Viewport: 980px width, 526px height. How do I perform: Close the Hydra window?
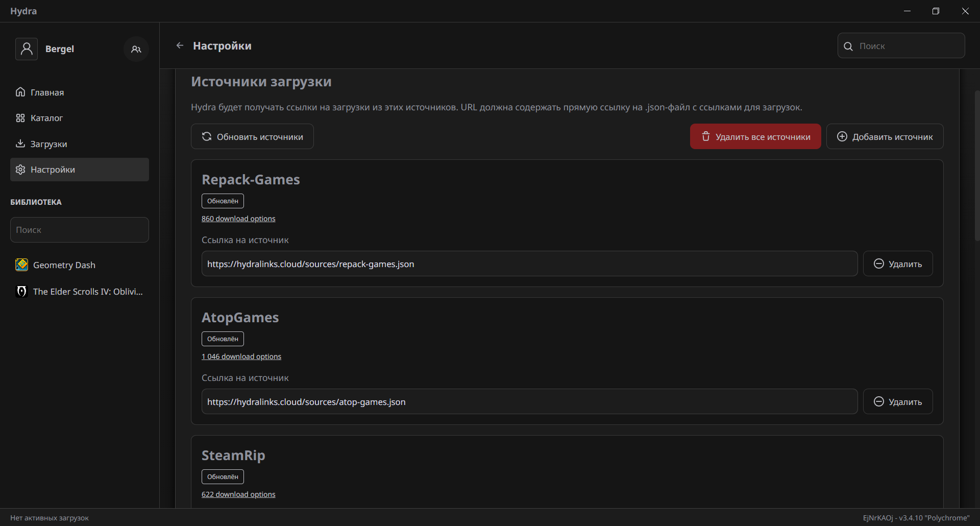[x=965, y=11]
